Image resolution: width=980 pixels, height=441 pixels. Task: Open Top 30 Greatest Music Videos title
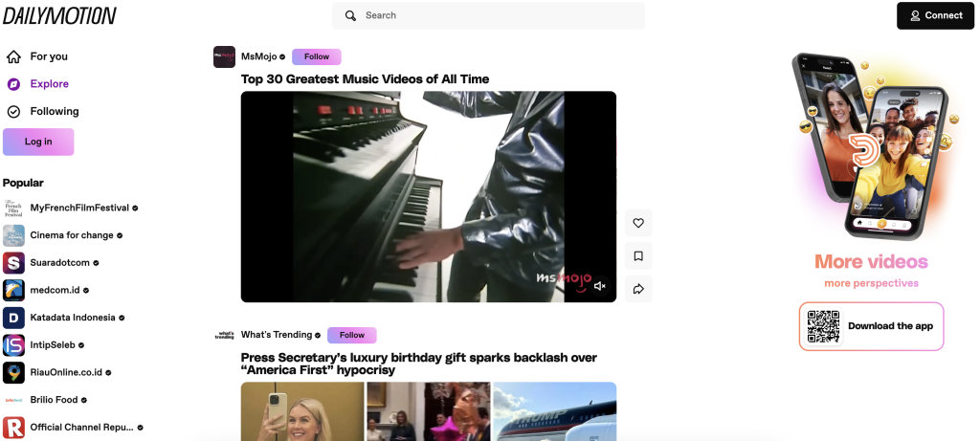tap(365, 79)
